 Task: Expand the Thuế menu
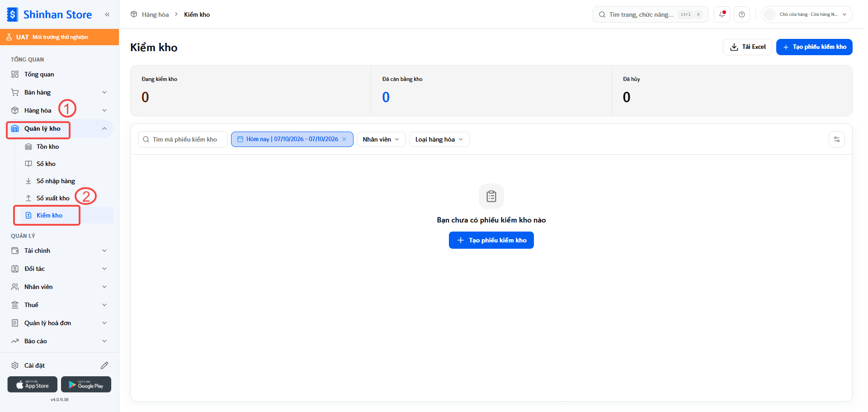click(60, 305)
